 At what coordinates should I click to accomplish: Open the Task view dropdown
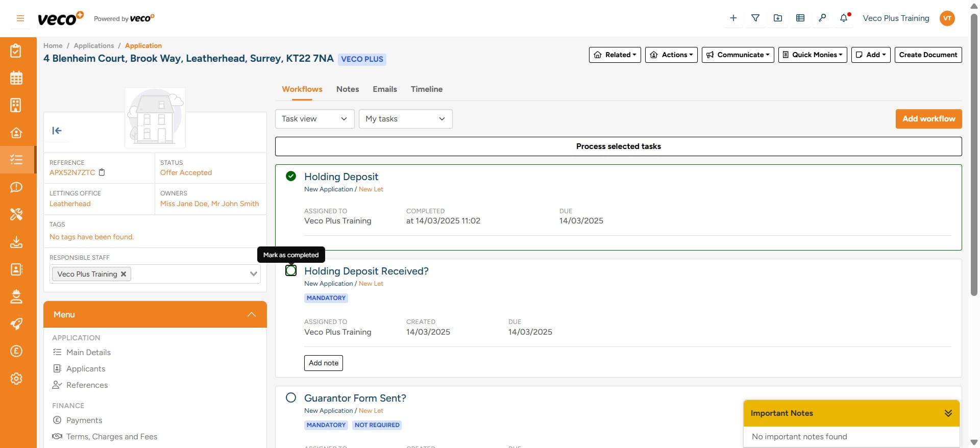click(x=314, y=119)
